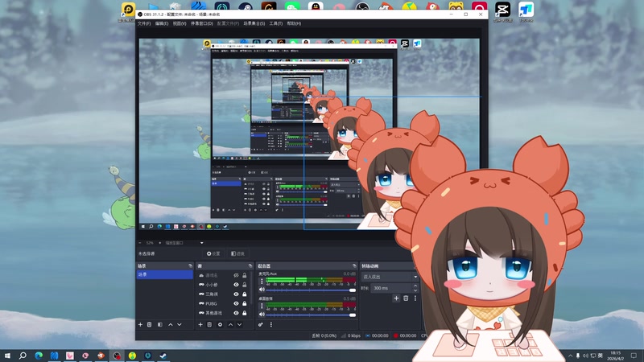Image resolution: width=644 pixels, height=362 pixels.
Task: Adjust the desktop audio volume slider
Action: (x=311, y=315)
